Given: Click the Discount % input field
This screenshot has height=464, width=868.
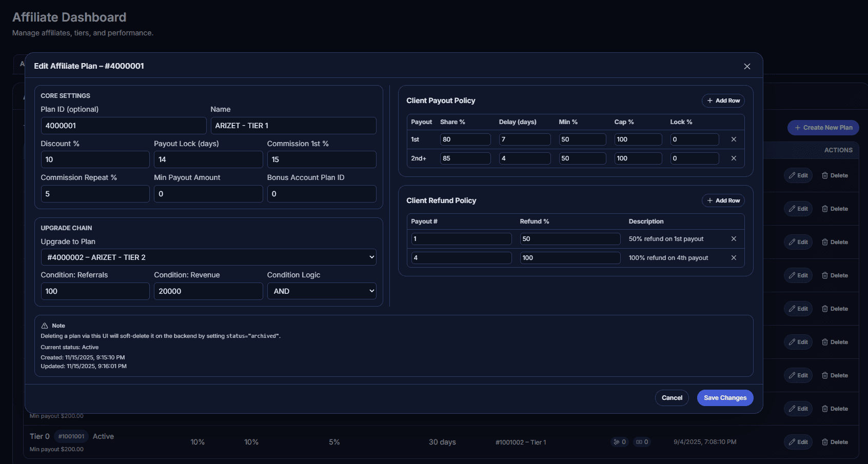Looking at the screenshot, I should 95,159.
